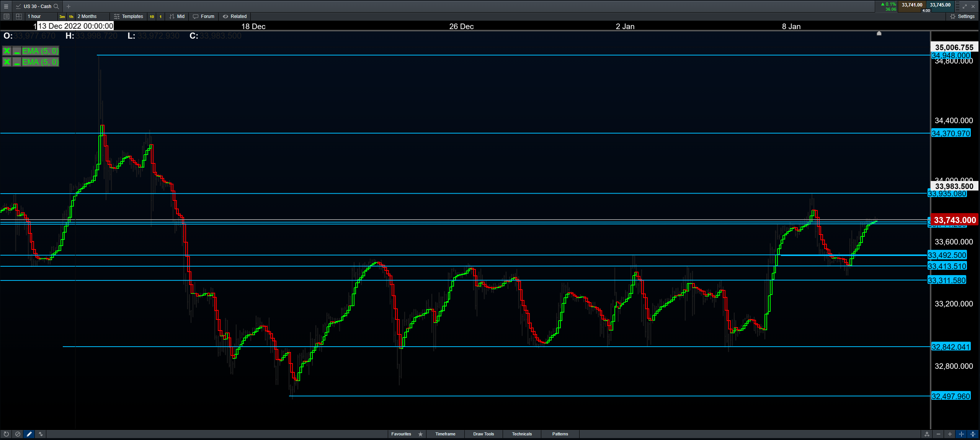This screenshot has width=980, height=440.
Task: Click the clear drawings circle-slash icon
Action: coord(18,434)
